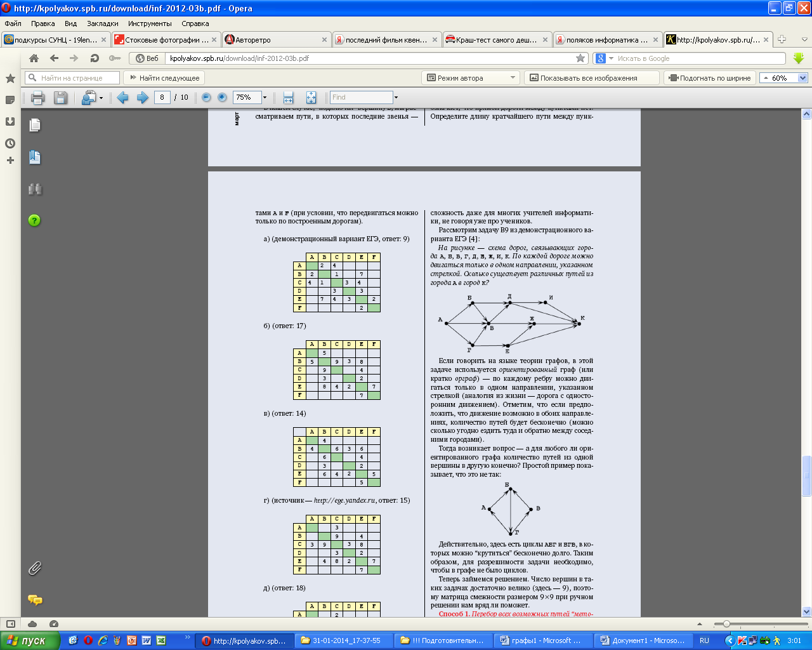
Task: Open the PDF collaborate tool icon
Action: 89,97
